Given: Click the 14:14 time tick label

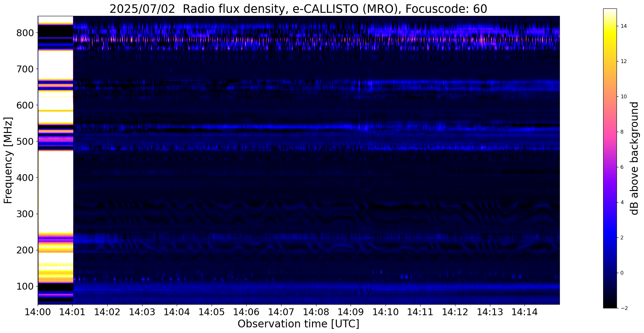Looking at the screenshot, I should click(x=525, y=312).
